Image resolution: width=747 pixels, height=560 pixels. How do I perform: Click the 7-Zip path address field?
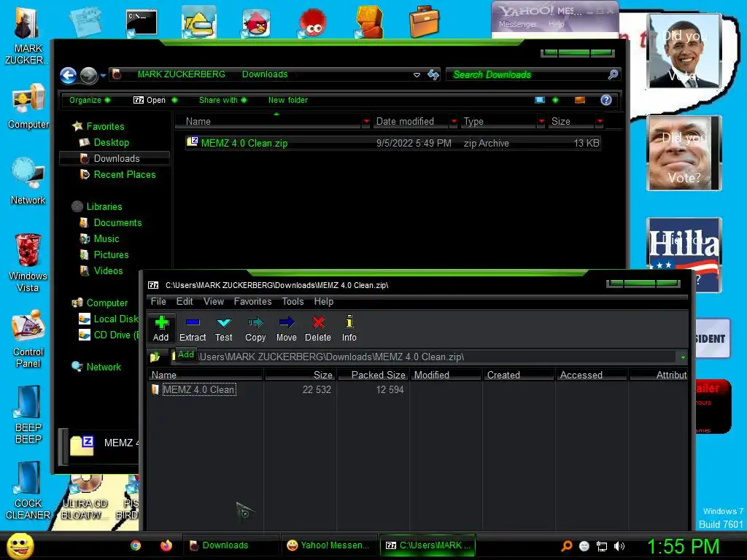tap(424, 357)
